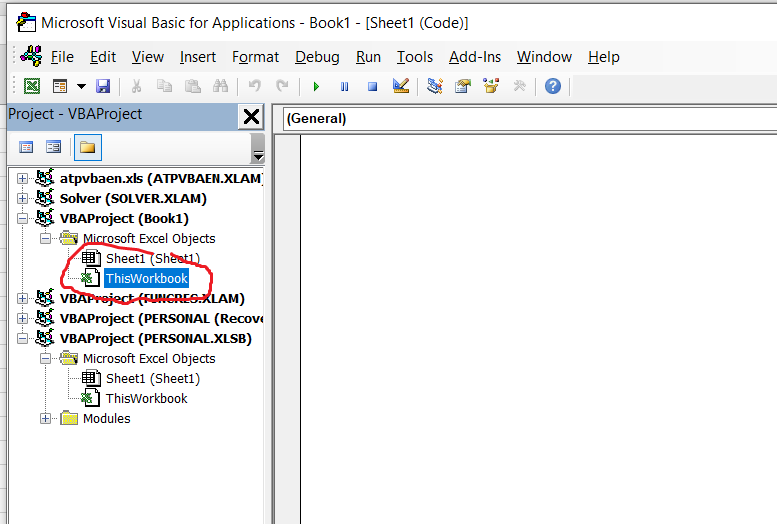Expand the VBAProject (FUNCRES.XLAM) node
777x524 pixels.
pos(22,298)
